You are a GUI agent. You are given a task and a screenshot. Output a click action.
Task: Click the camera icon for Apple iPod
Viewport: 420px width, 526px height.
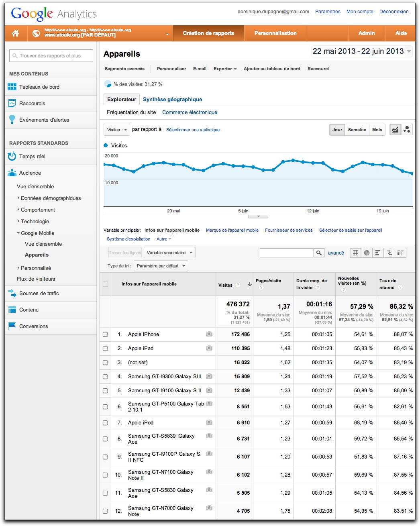(209, 422)
